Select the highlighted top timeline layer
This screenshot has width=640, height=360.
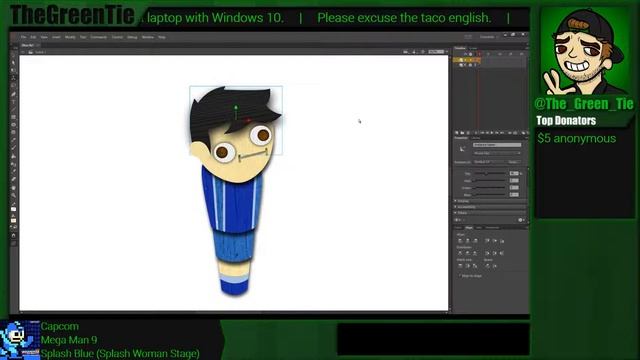[467, 60]
